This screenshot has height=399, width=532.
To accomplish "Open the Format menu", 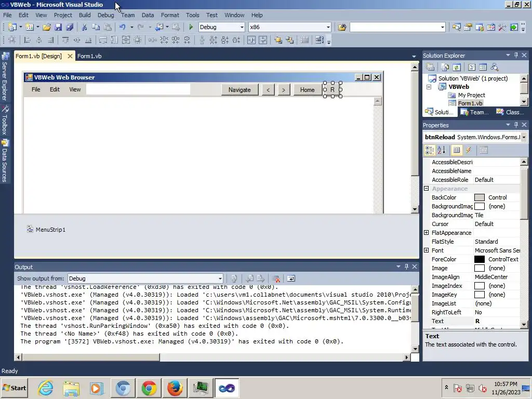I will [170, 15].
